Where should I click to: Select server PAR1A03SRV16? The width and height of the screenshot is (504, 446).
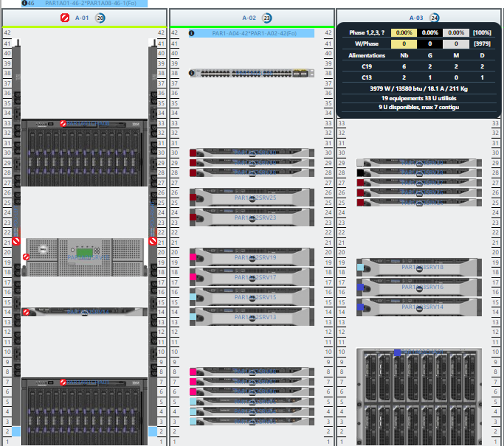pyautogui.click(x=419, y=287)
